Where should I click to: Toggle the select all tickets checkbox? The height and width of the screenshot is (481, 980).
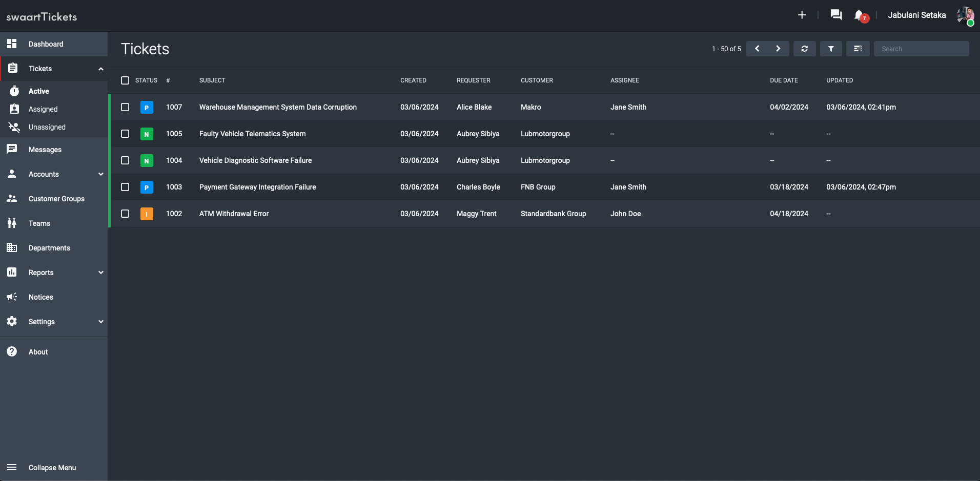pyautogui.click(x=125, y=80)
